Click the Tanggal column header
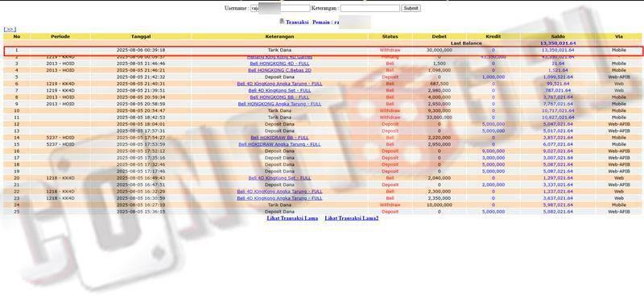 tap(141, 36)
